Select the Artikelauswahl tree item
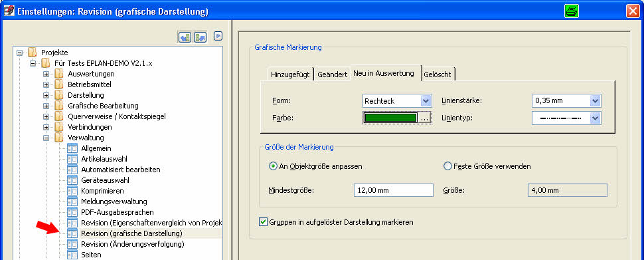 [104, 159]
